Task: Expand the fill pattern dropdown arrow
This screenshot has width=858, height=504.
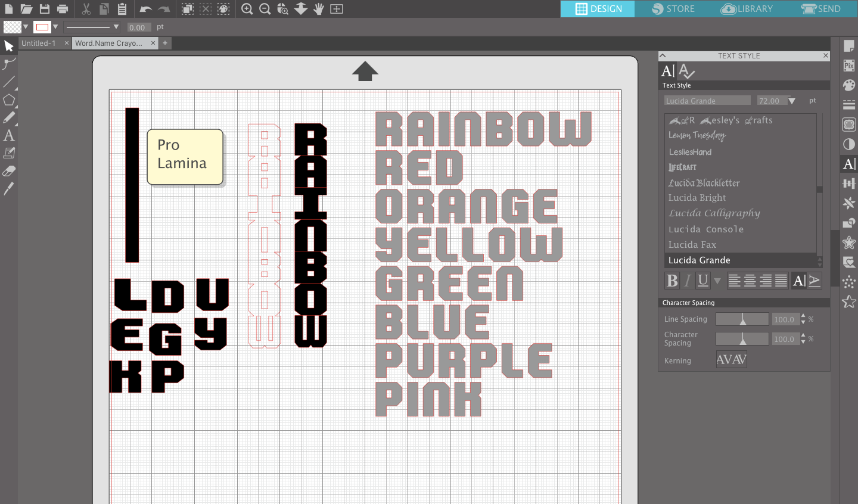Action: (26, 27)
